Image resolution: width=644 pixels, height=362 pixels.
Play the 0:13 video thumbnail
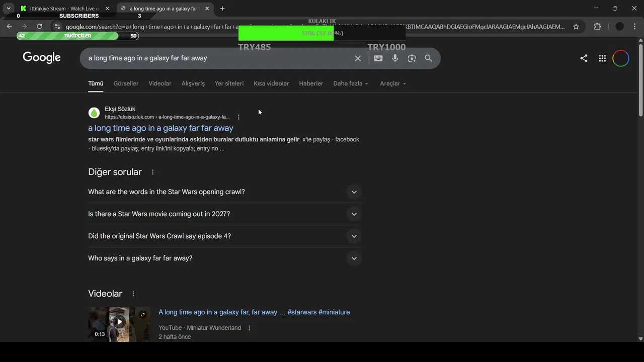[x=119, y=324]
